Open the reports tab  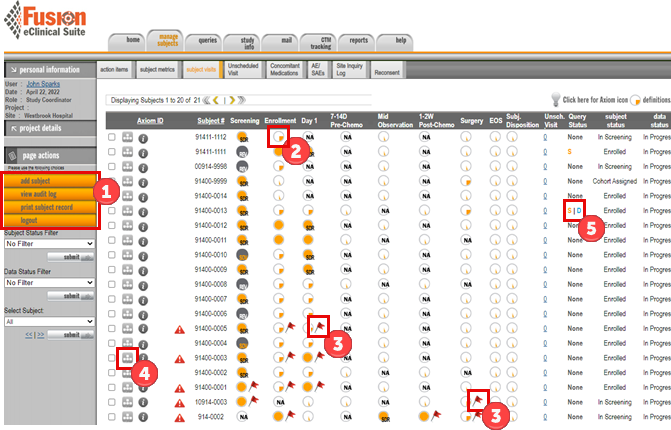(x=358, y=42)
